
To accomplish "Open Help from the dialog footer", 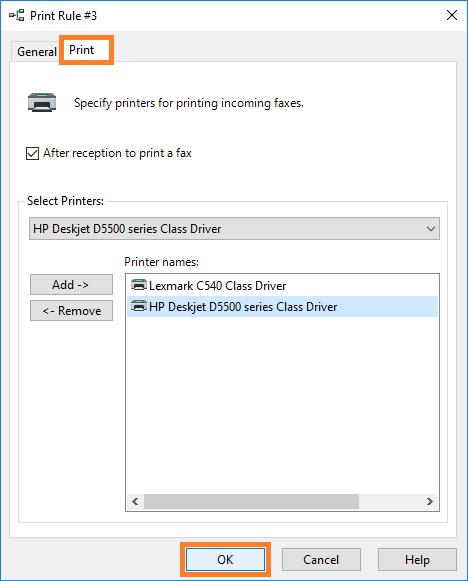I will click(417, 560).
